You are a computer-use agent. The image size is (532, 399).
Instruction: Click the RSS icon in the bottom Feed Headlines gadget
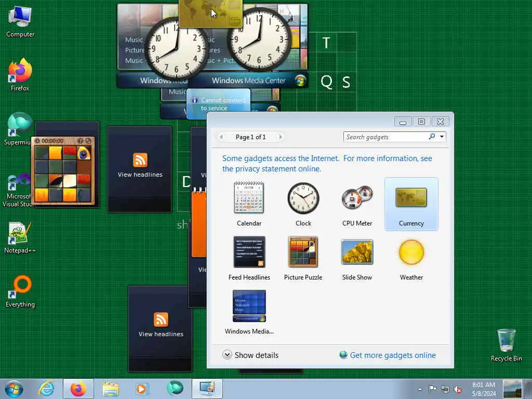(x=161, y=320)
